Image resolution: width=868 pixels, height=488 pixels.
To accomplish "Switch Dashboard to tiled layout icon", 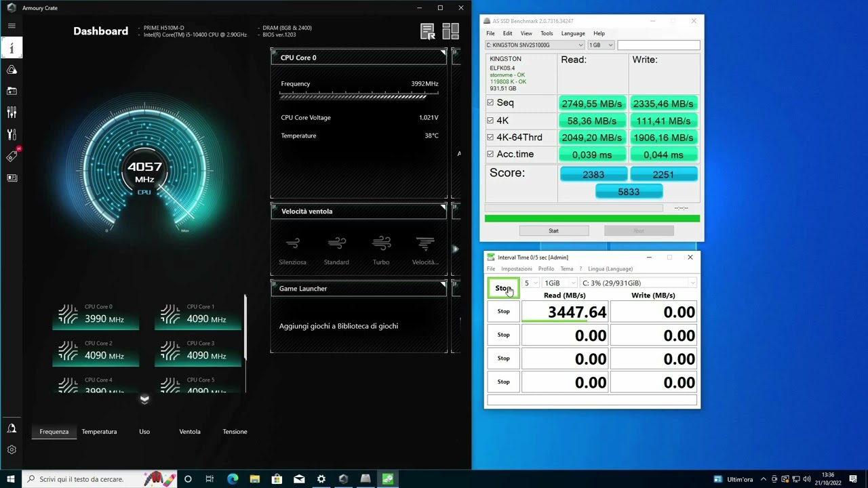I will click(x=450, y=31).
